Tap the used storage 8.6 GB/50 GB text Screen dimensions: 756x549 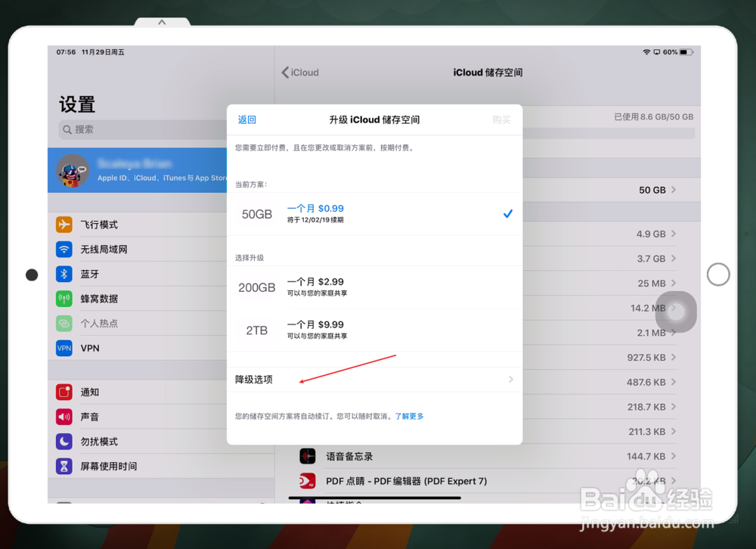(654, 116)
